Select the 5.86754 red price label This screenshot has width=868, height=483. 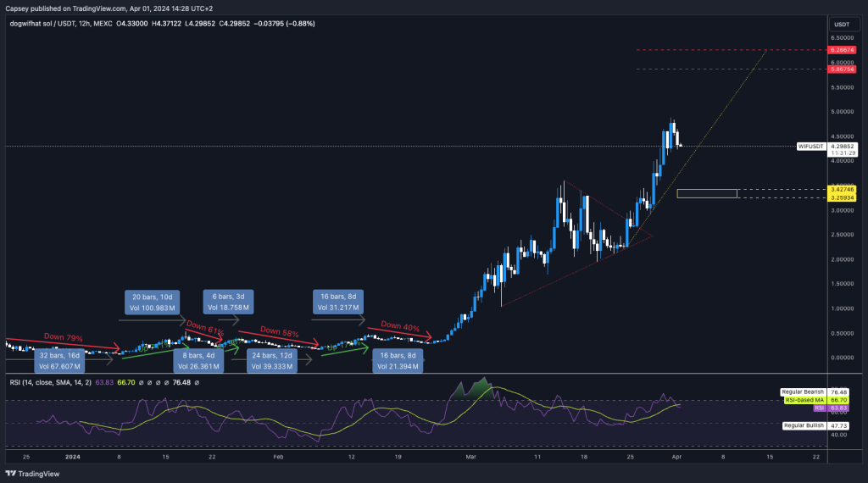[x=845, y=69]
